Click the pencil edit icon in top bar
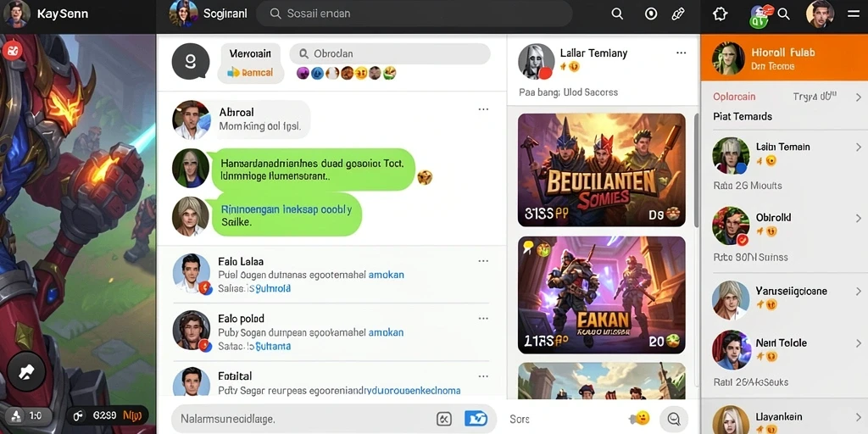This screenshot has width=868, height=434. tap(678, 14)
